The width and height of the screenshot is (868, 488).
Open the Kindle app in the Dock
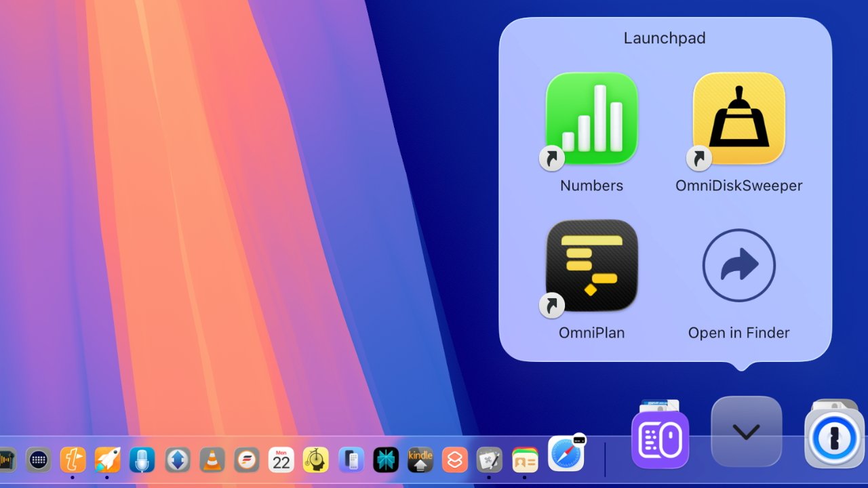coord(420,460)
